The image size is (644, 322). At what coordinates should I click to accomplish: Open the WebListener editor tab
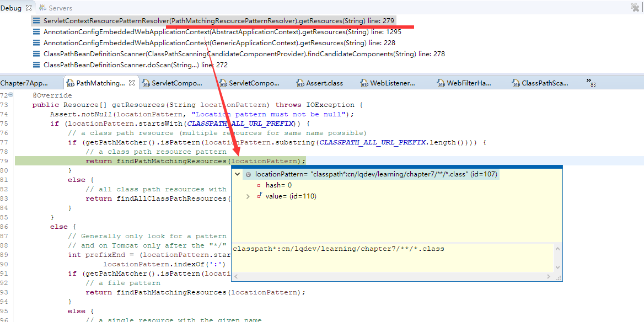[x=392, y=83]
